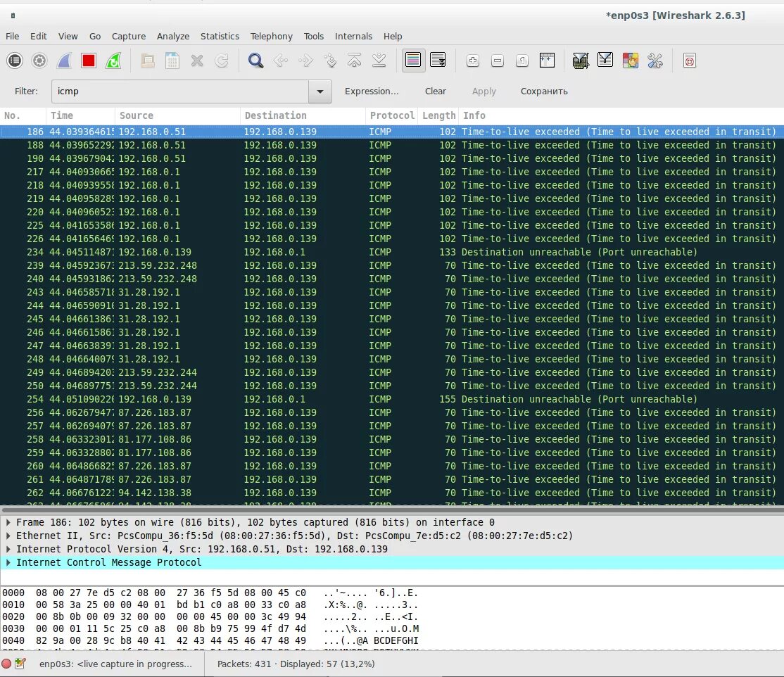The height and width of the screenshot is (677, 784).
Task: Open capture options gear icon
Action: 39,61
